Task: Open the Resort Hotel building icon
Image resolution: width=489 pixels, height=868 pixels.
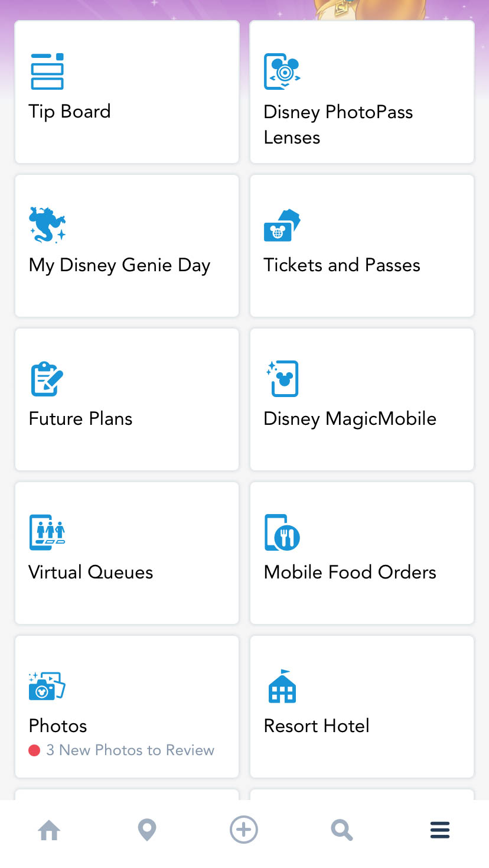Action: point(282,686)
